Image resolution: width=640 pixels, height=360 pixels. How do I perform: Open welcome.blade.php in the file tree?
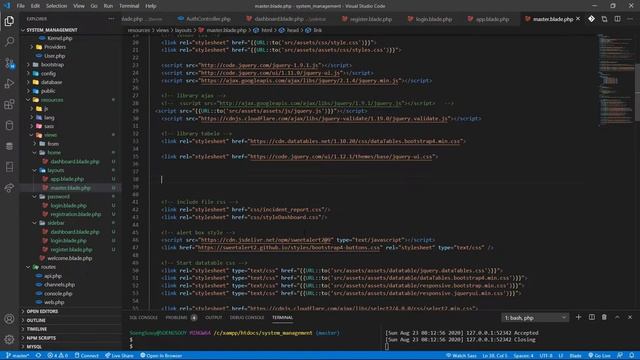tap(69, 258)
